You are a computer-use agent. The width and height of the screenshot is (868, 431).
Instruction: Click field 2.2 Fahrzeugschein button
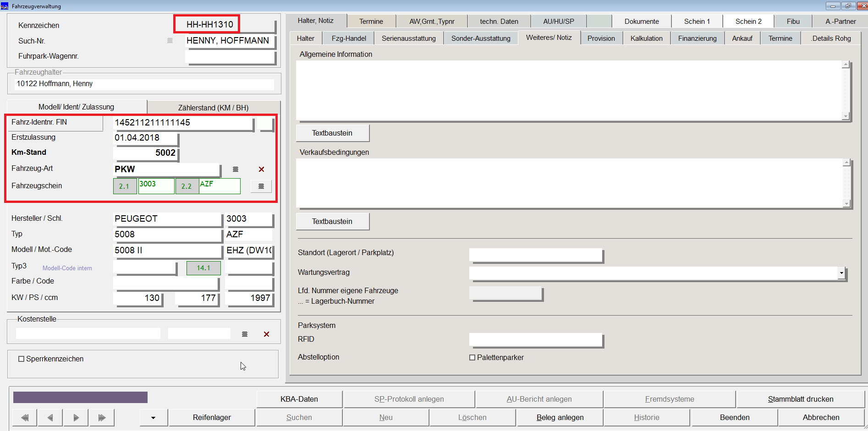187,186
